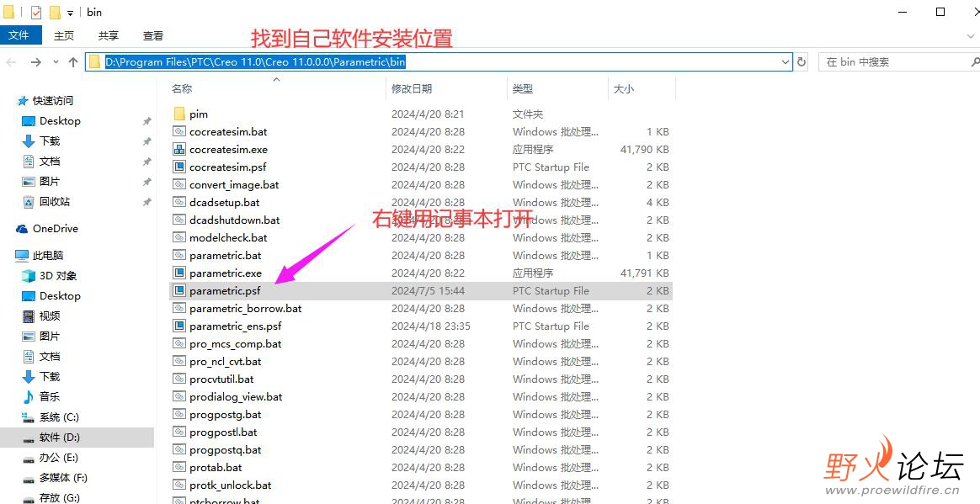Select the pro_ncl_cvt.bat file name
The width and height of the screenshot is (980, 504).
point(226,361)
